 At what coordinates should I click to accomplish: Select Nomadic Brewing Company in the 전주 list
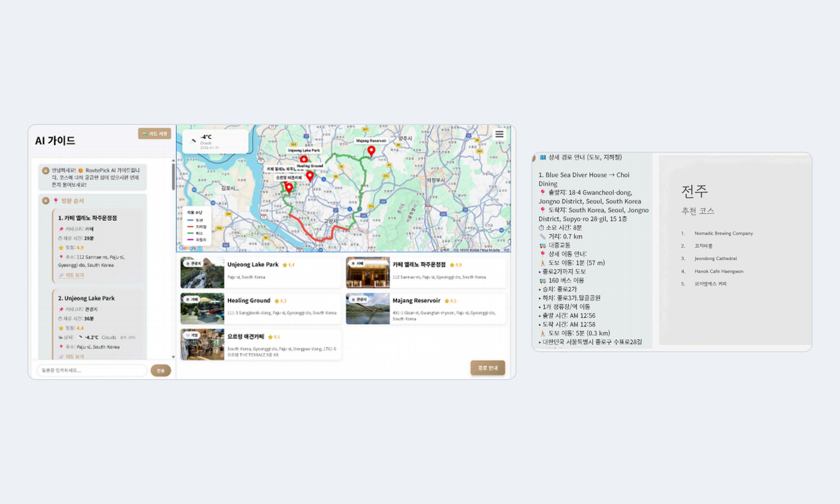click(x=723, y=233)
